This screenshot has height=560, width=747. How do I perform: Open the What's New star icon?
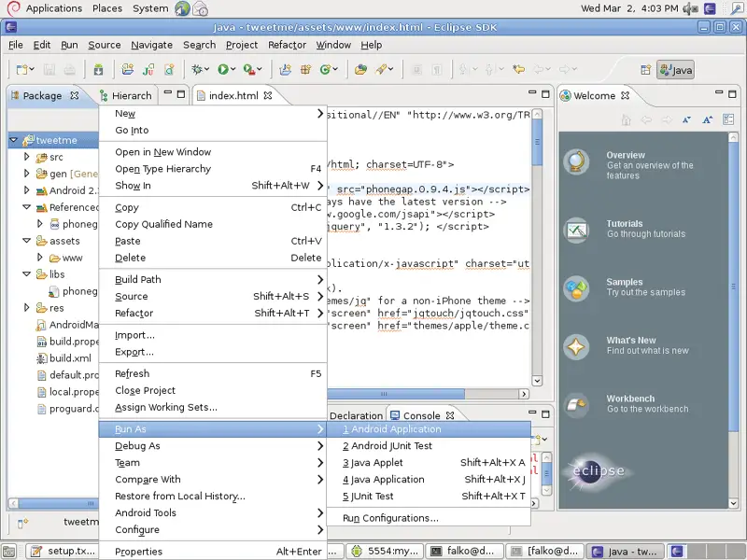pyautogui.click(x=576, y=346)
